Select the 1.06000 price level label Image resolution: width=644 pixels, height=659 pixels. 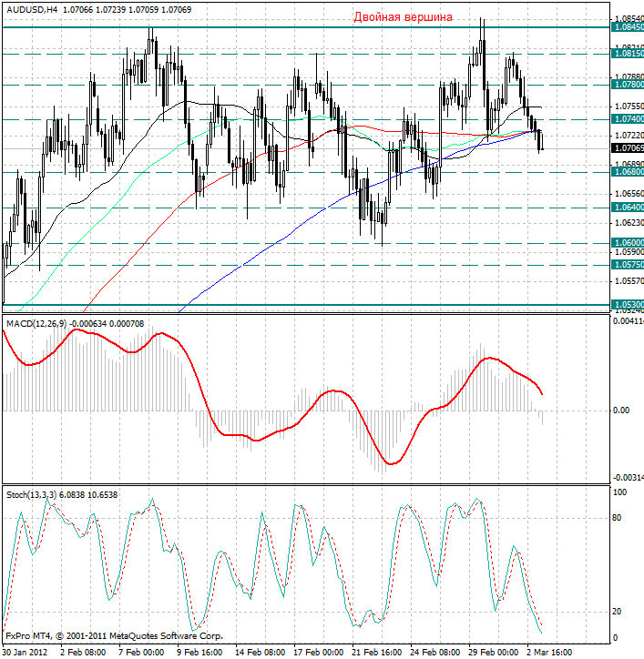pos(629,242)
